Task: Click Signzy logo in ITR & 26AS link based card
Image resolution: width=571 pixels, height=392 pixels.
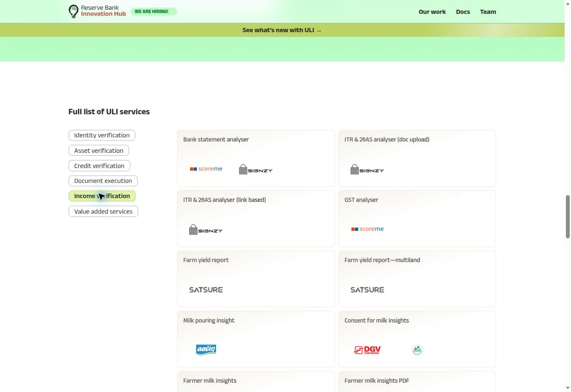Action: [x=206, y=230]
